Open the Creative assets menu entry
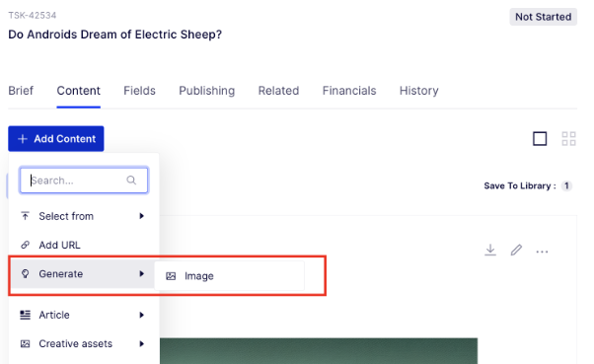 pos(83,343)
